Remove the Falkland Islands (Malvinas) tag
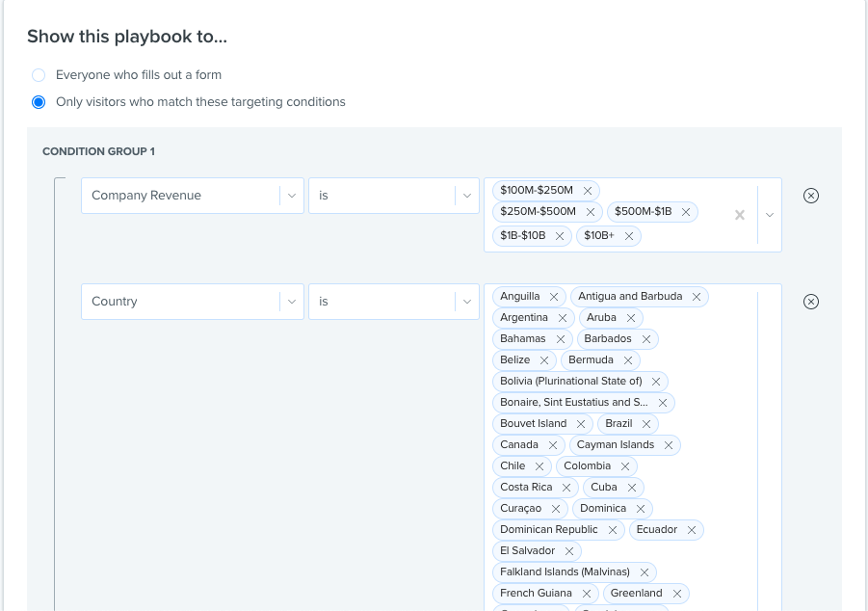This screenshot has width=868, height=611. pos(644,572)
